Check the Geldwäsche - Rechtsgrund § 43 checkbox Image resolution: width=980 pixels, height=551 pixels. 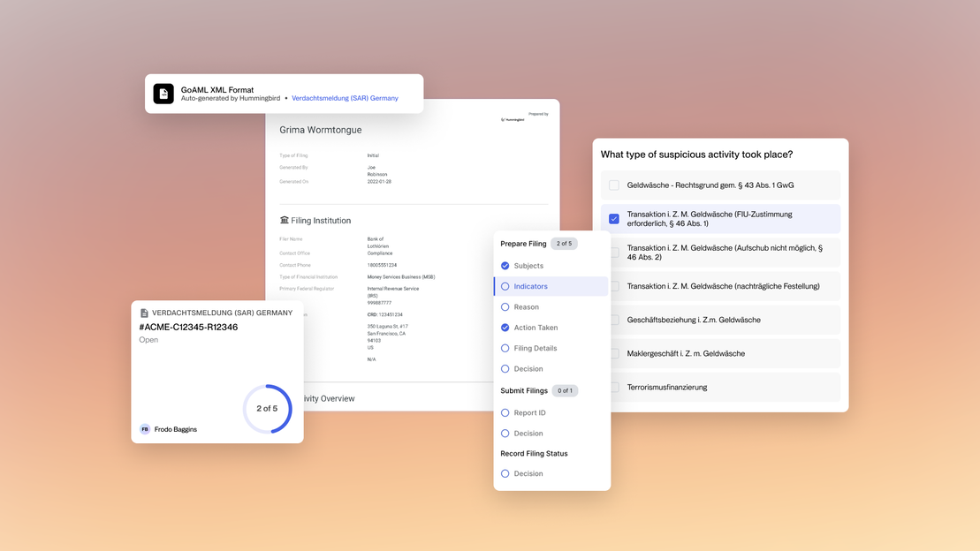point(614,185)
